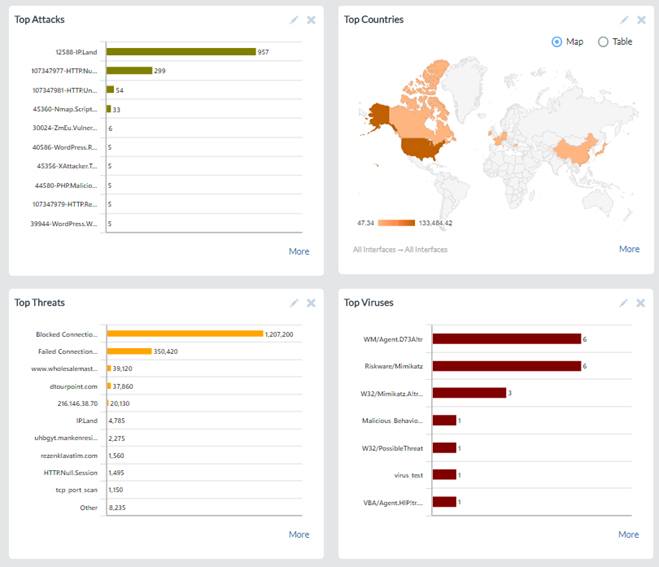659x567 pixels.
Task: Dismiss the Top Threats widget with X
Action: point(311,302)
